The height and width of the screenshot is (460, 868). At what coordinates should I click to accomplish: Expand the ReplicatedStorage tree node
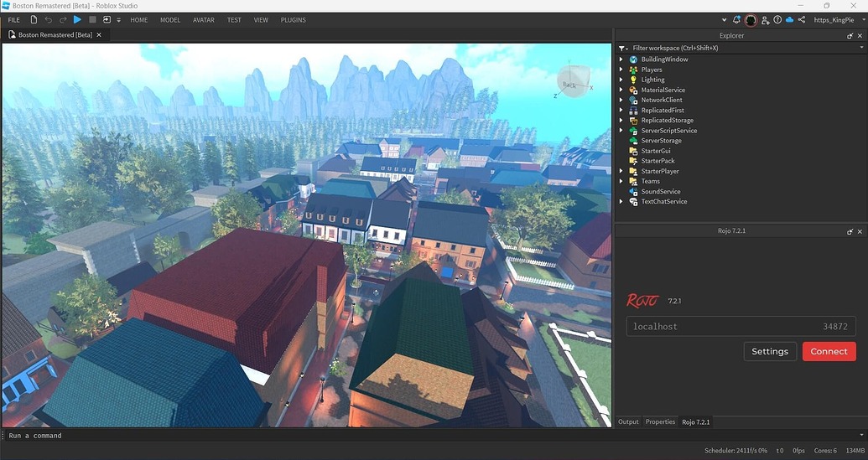pos(621,120)
